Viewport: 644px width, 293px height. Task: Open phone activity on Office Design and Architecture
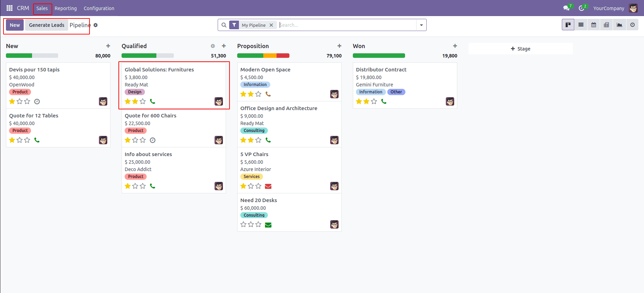pos(268,140)
